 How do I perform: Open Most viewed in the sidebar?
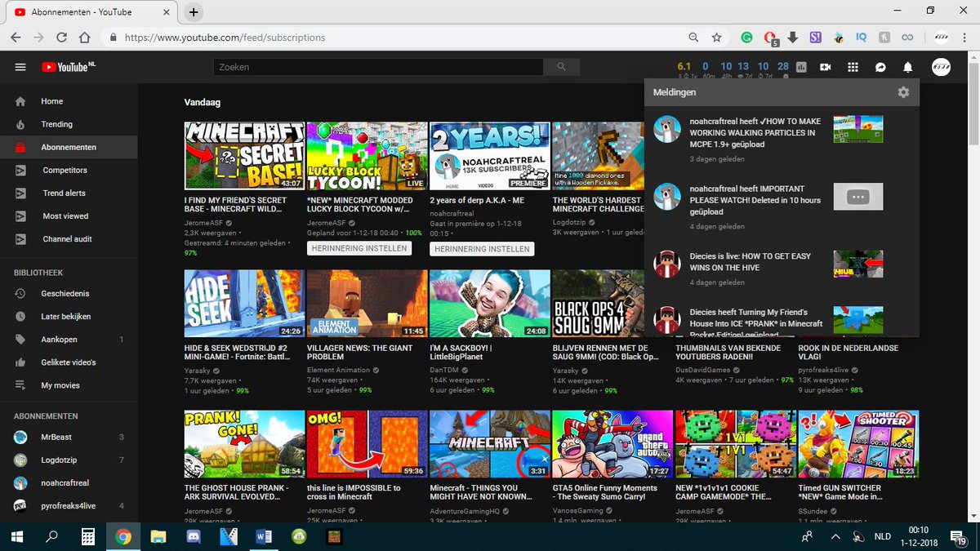(x=69, y=216)
